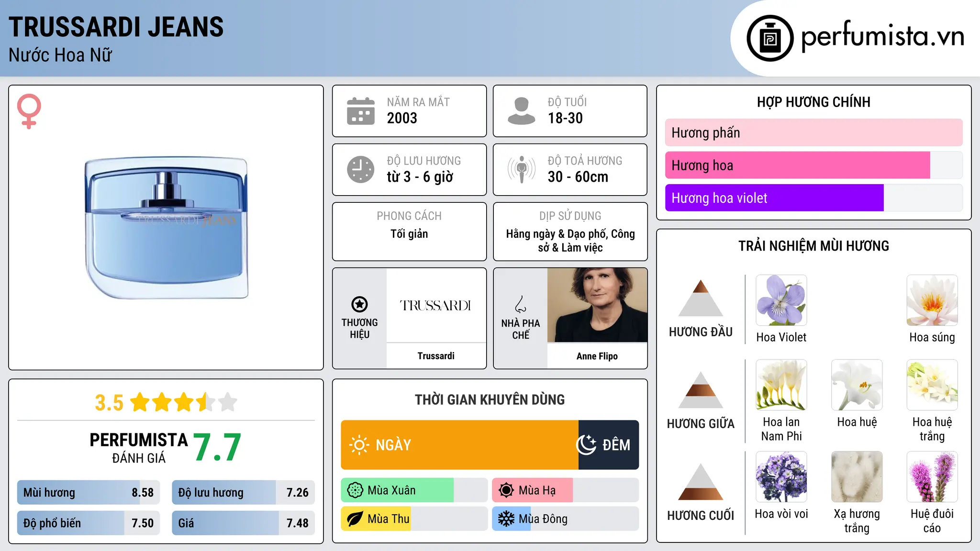
Task: Click the Độ lưu hương 7.26 score bar
Action: pyautogui.click(x=243, y=492)
